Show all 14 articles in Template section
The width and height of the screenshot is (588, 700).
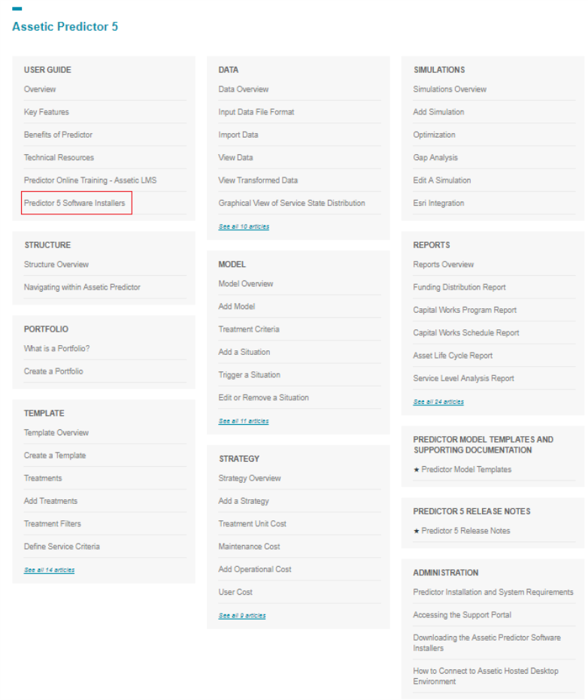pos(49,570)
